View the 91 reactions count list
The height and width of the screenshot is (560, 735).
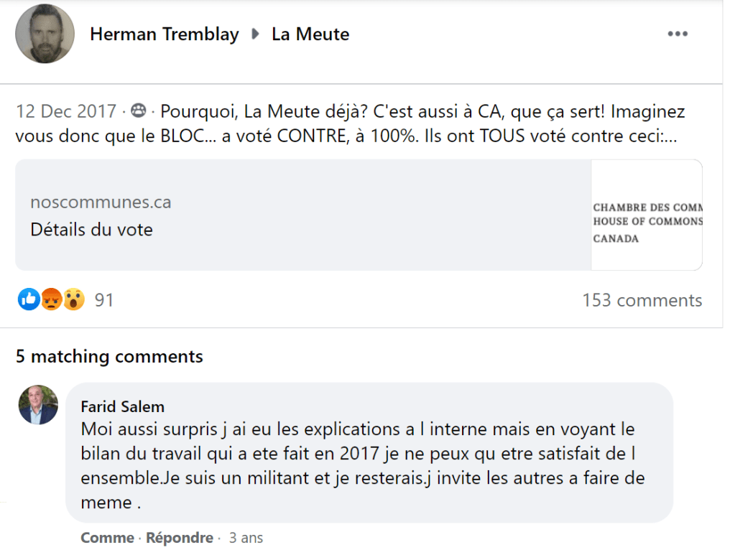(x=104, y=300)
